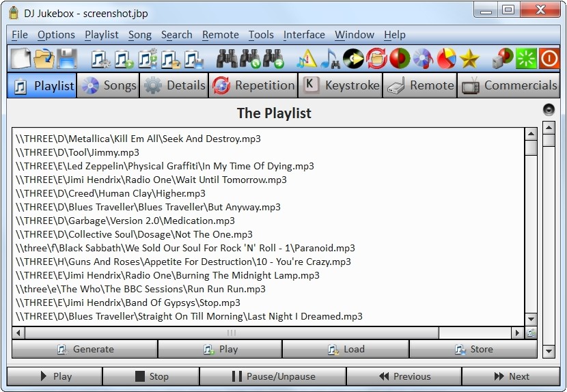Click playlist list scroll down arrow
This screenshot has width=567, height=392.
tap(531, 319)
